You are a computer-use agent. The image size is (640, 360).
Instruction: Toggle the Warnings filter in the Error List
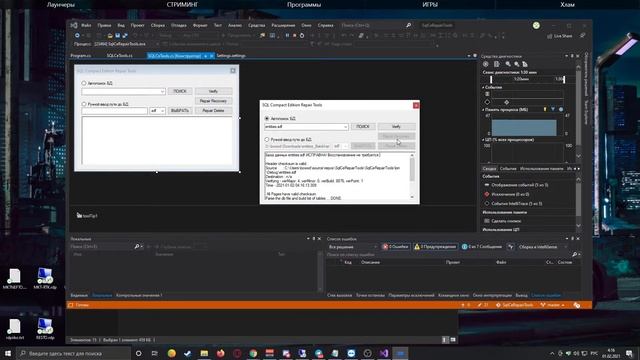point(435,247)
